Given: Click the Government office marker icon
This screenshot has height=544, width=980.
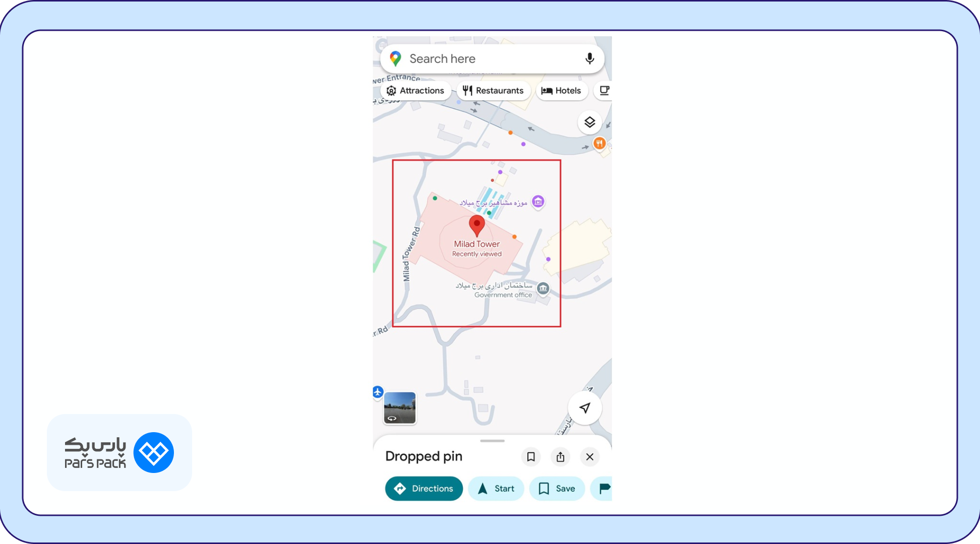Looking at the screenshot, I should point(543,289).
